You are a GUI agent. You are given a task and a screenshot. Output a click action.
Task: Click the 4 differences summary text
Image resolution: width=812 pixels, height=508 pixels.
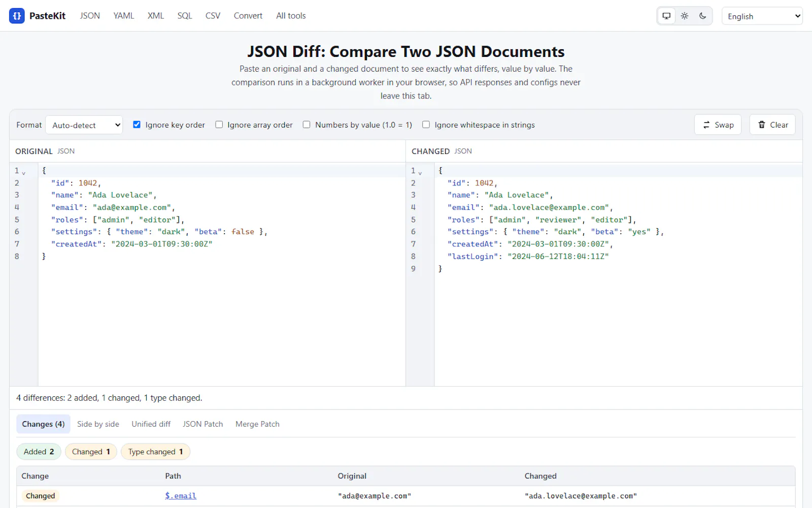coord(109,398)
